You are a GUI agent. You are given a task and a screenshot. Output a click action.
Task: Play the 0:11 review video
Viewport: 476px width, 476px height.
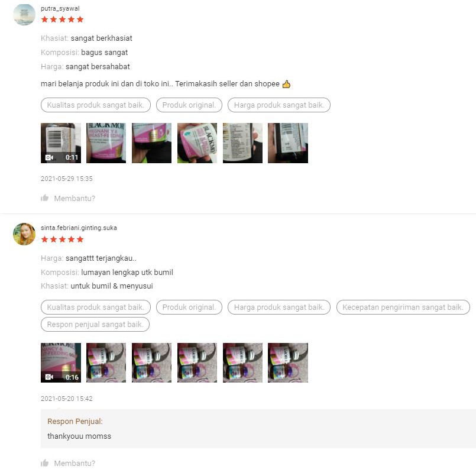pyautogui.click(x=61, y=143)
